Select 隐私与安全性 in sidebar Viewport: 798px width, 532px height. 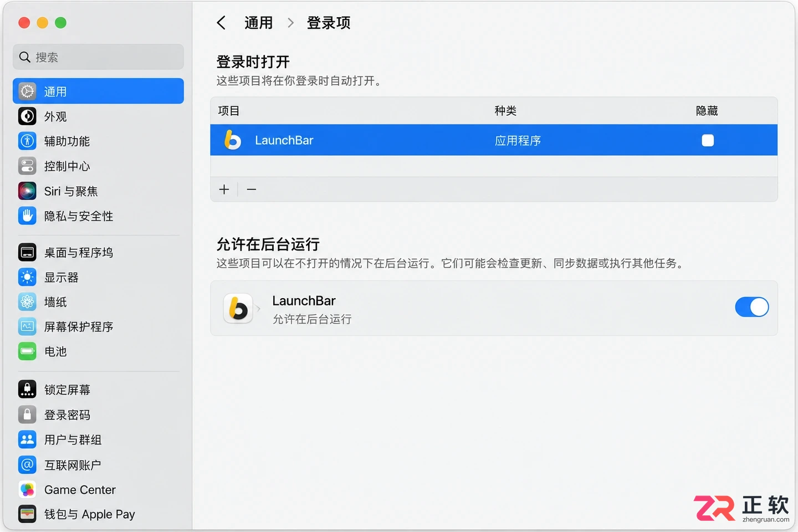pyautogui.click(x=98, y=216)
